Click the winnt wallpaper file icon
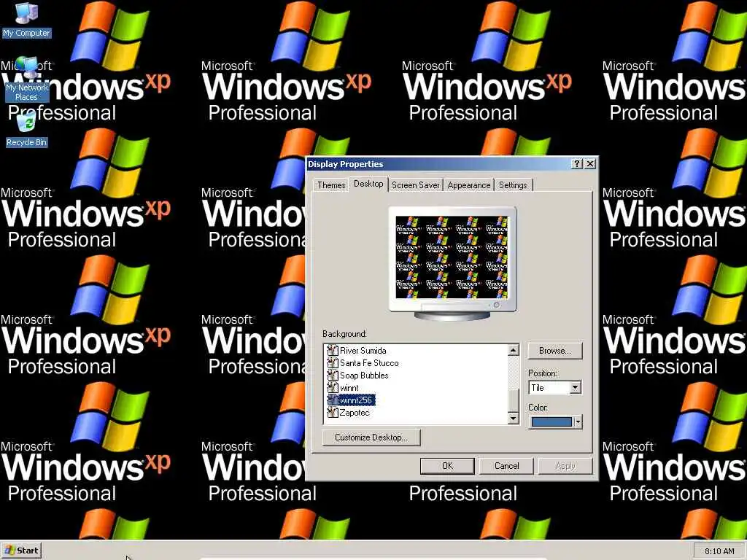 point(333,388)
